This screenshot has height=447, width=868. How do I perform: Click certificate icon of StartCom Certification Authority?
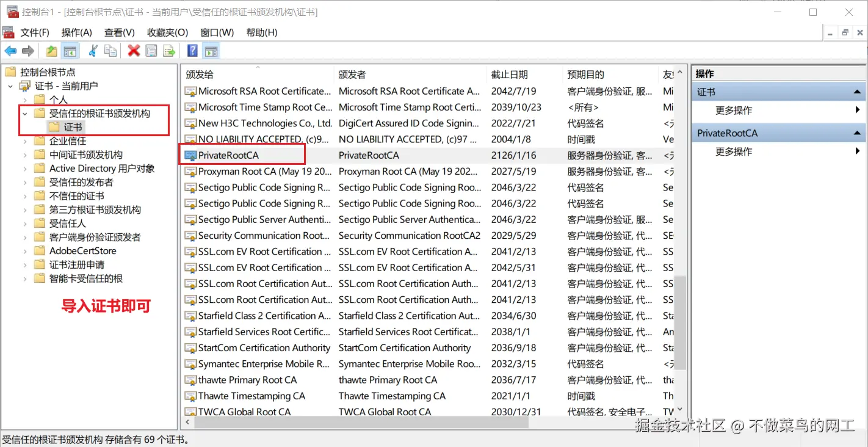click(190, 348)
